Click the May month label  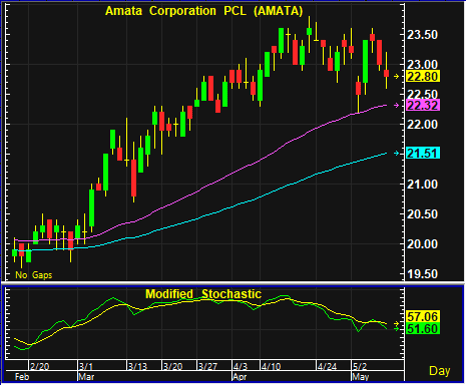pyautogui.click(x=361, y=377)
